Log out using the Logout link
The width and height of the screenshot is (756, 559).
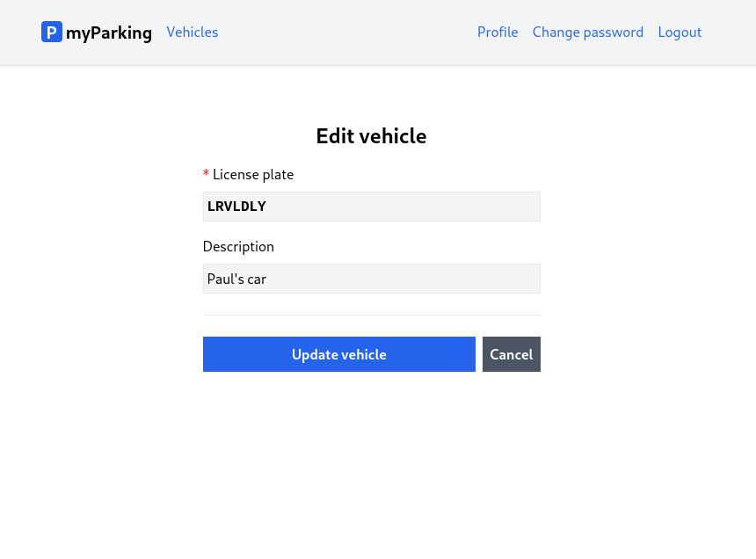point(680,33)
